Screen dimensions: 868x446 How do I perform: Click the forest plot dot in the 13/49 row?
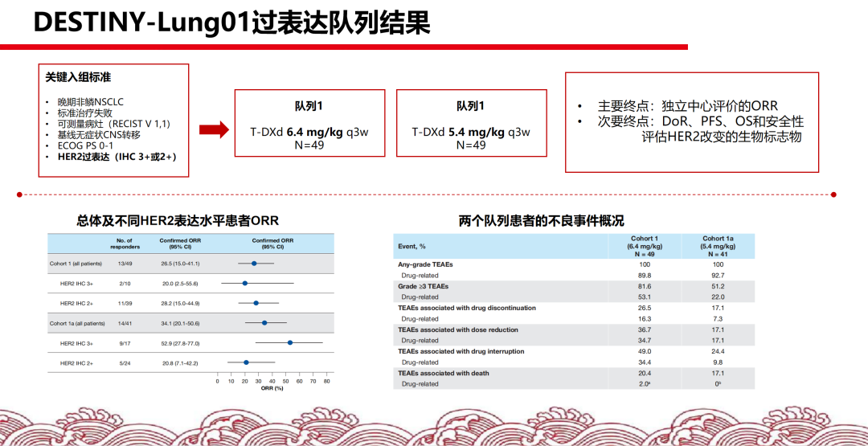pos(253,264)
